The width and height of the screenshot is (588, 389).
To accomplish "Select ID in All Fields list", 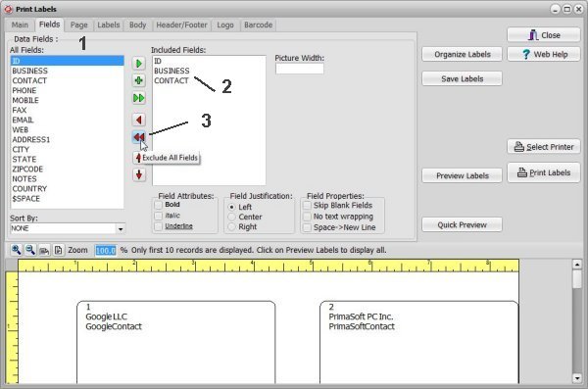I will tap(67, 61).
